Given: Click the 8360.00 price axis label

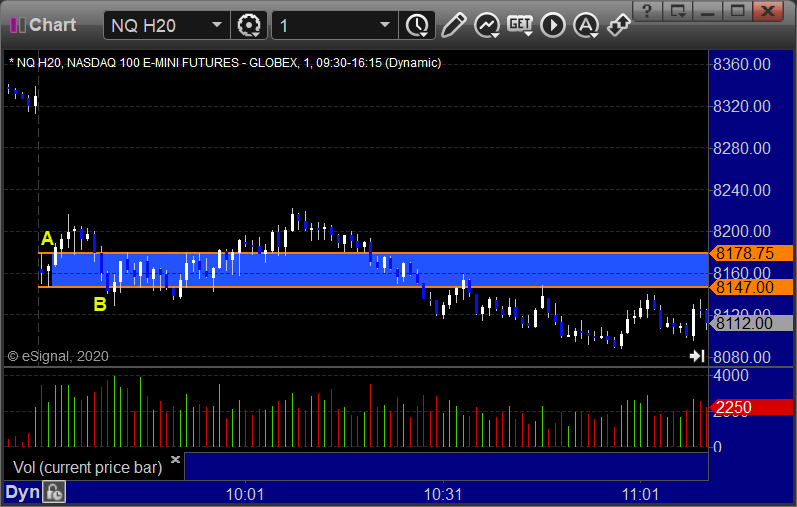Looking at the screenshot, I should point(742,65).
